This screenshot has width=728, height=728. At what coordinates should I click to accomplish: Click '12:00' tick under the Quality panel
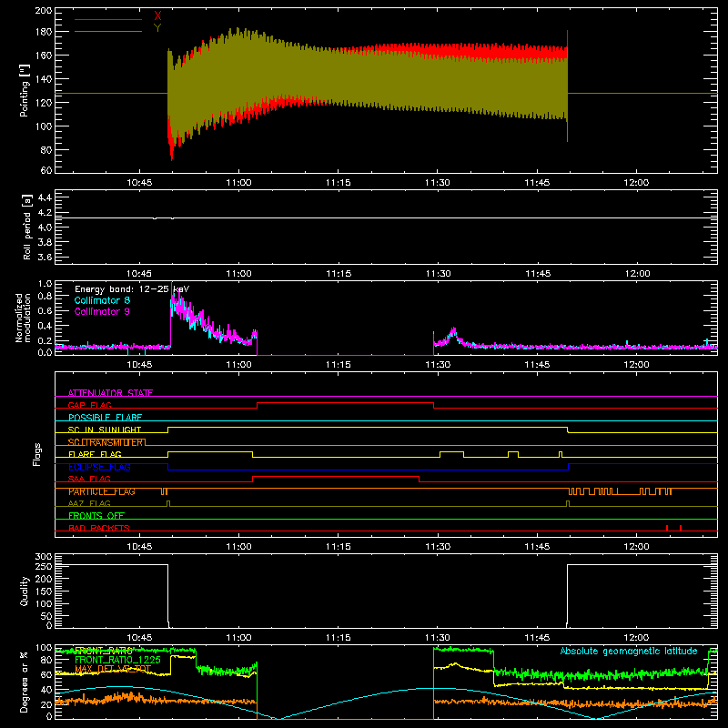[x=636, y=638]
